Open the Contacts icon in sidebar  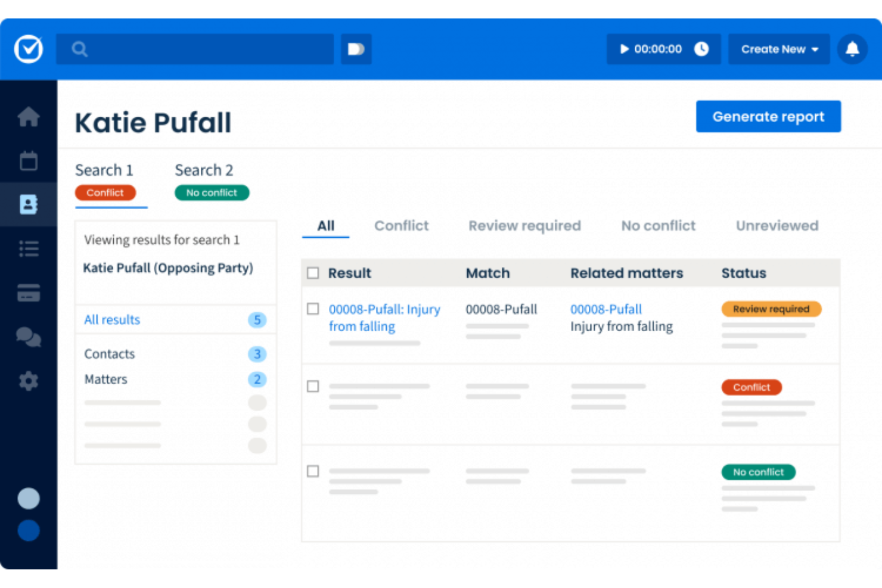[29, 204]
